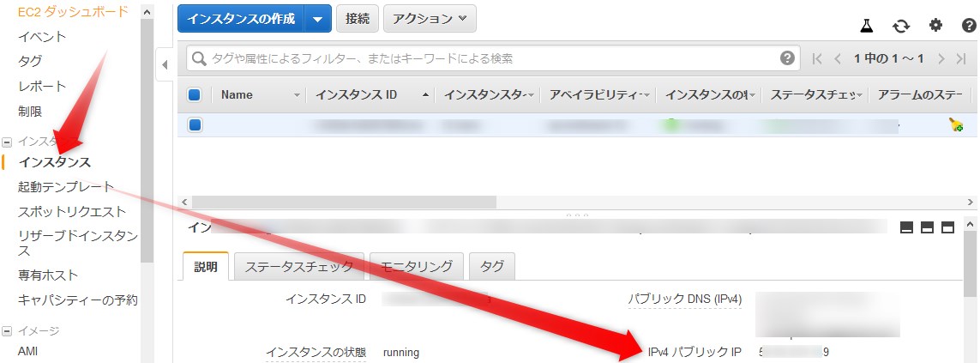980x363 pixels.
Task: Open settings with the gear icon
Action: pos(935,26)
